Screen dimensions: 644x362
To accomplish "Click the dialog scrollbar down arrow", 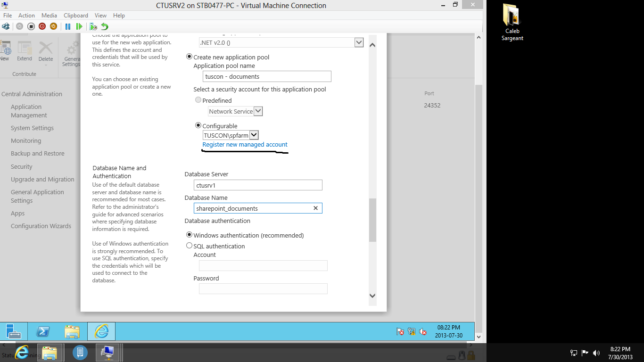I will pyautogui.click(x=372, y=296).
